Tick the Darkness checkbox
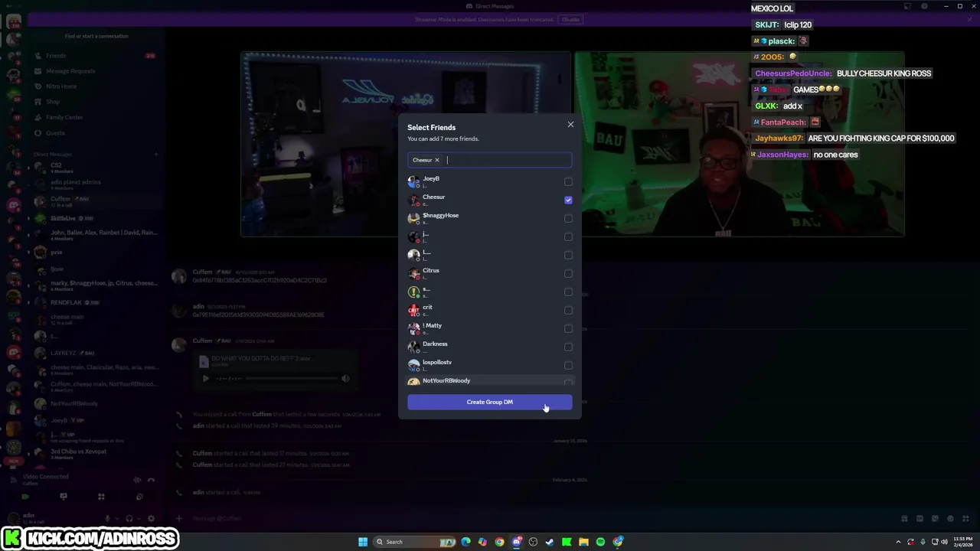The height and width of the screenshot is (551, 980). pos(568,347)
